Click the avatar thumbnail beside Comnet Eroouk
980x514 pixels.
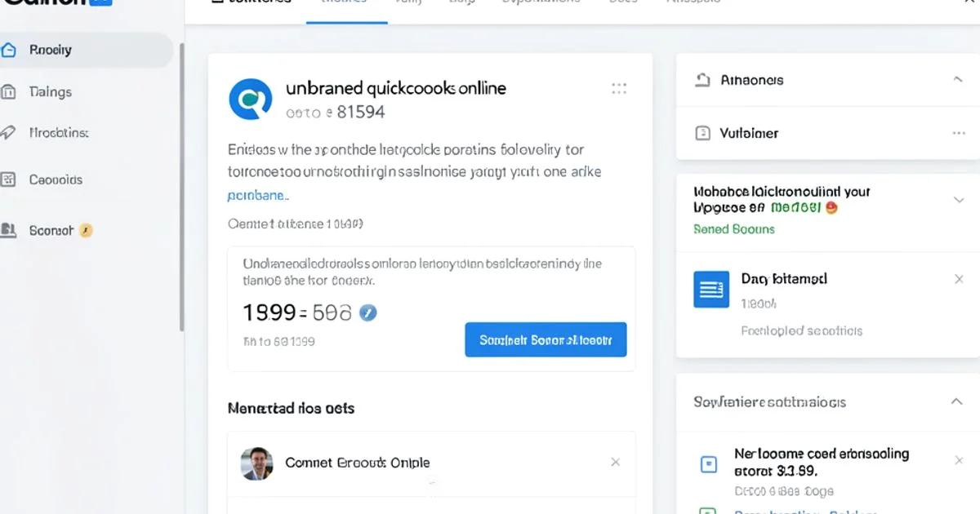pyautogui.click(x=256, y=463)
